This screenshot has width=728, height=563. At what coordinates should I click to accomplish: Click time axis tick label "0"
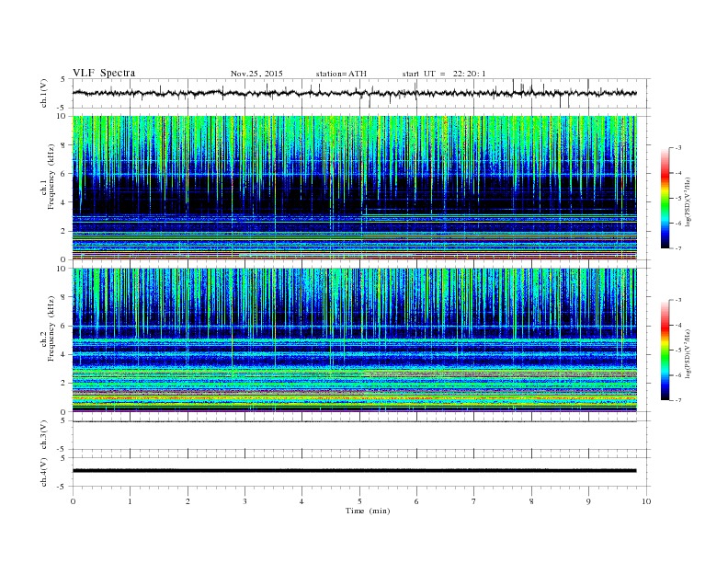click(x=73, y=501)
